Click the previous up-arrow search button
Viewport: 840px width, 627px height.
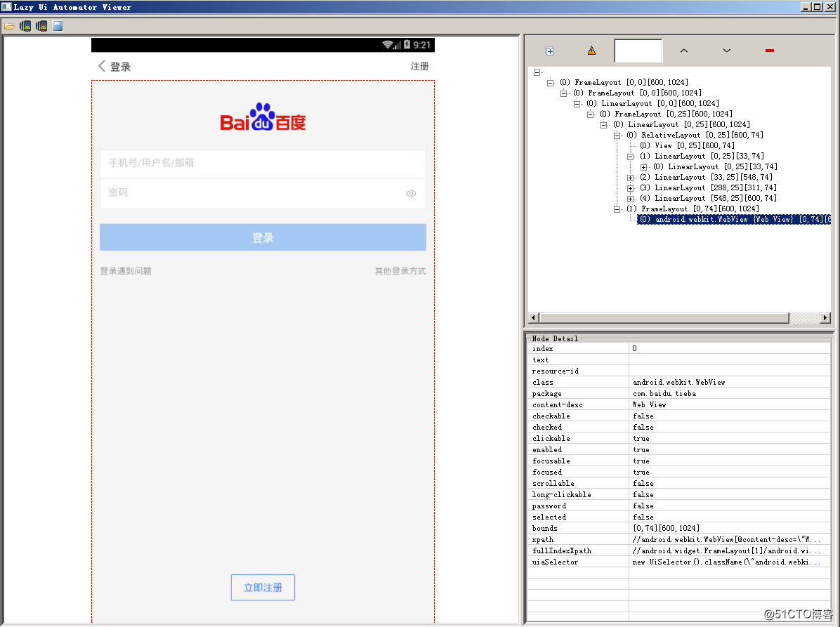[683, 51]
